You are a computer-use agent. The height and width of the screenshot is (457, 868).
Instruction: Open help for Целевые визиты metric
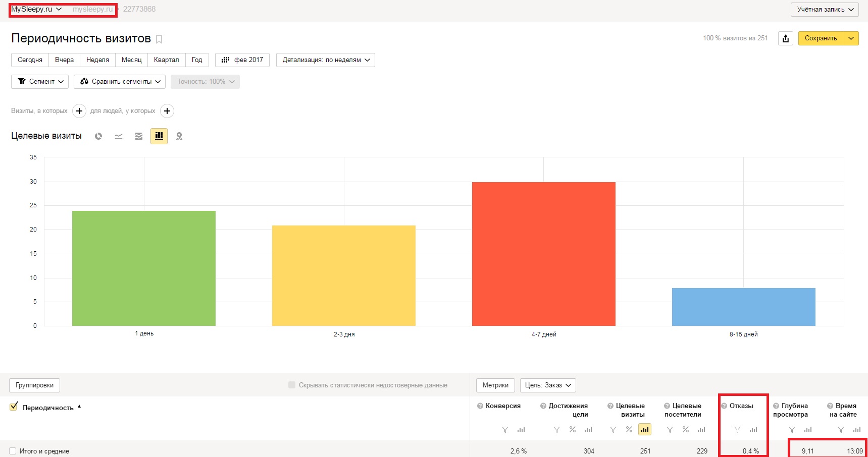coord(610,406)
